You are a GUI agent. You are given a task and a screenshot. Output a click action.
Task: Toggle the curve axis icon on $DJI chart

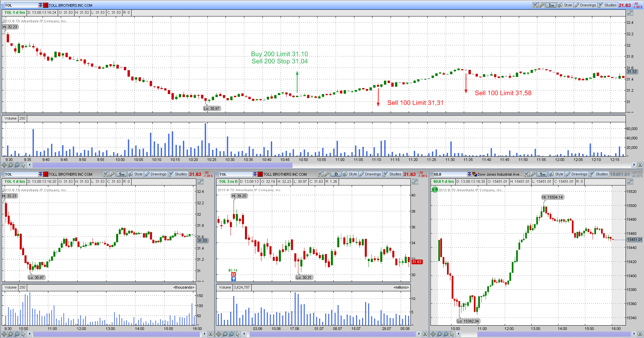coord(630,182)
